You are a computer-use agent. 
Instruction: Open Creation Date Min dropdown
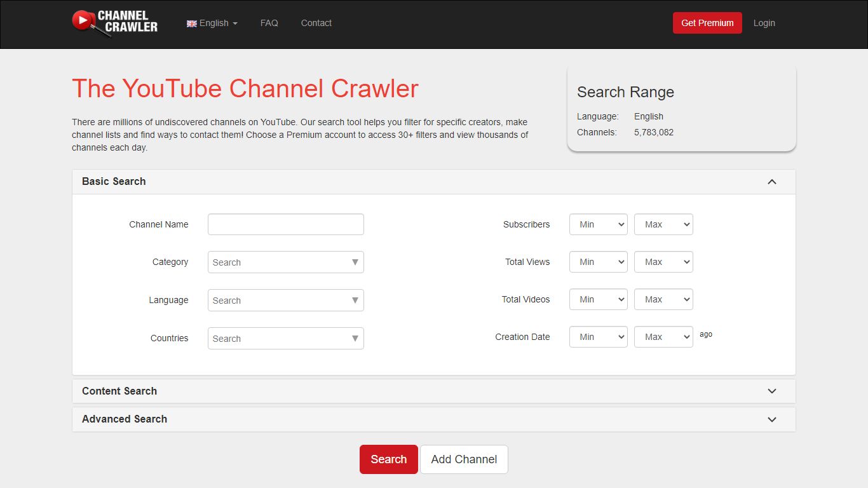599,337
